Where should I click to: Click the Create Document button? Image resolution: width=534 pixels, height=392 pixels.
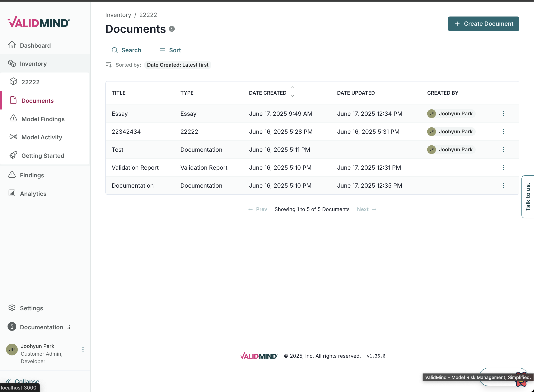click(x=483, y=23)
